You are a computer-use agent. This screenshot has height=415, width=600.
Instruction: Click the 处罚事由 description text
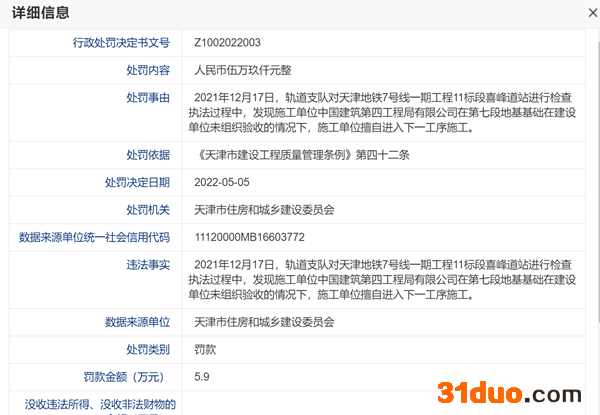point(385,113)
